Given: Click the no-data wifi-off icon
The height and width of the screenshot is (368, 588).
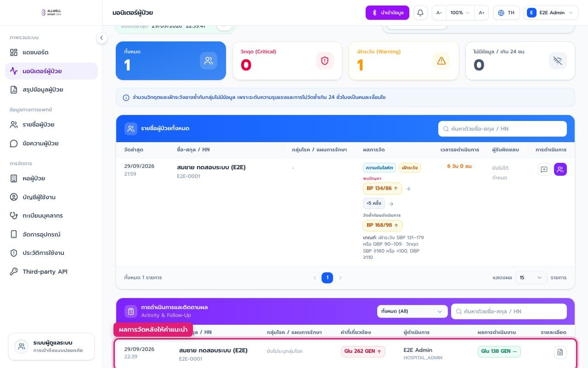Looking at the screenshot, I should point(558,61).
